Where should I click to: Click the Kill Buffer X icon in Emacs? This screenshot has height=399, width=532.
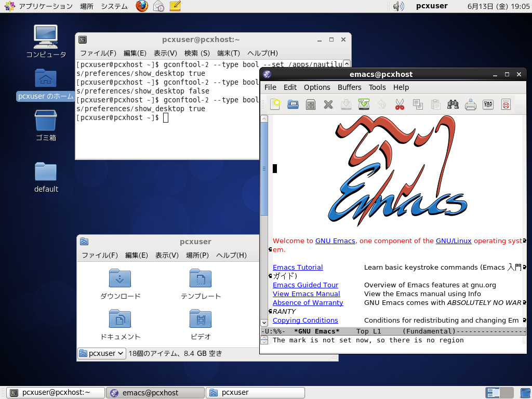[328, 104]
